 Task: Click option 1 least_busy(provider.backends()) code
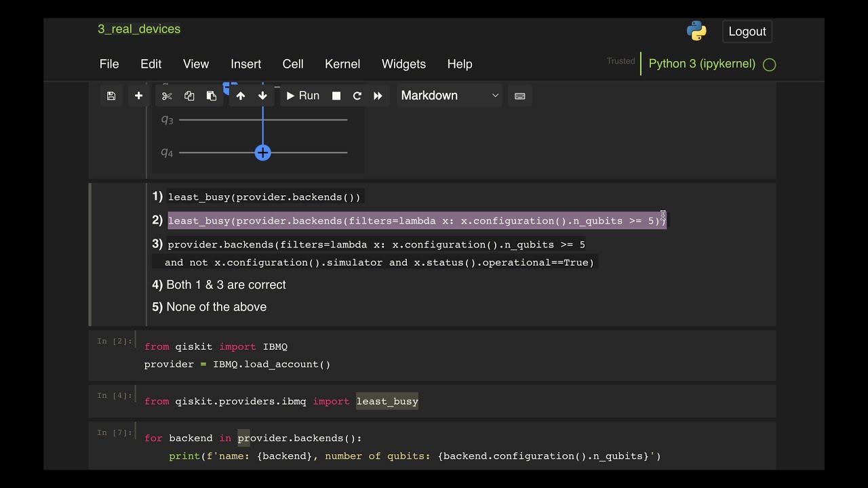click(x=264, y=197)
